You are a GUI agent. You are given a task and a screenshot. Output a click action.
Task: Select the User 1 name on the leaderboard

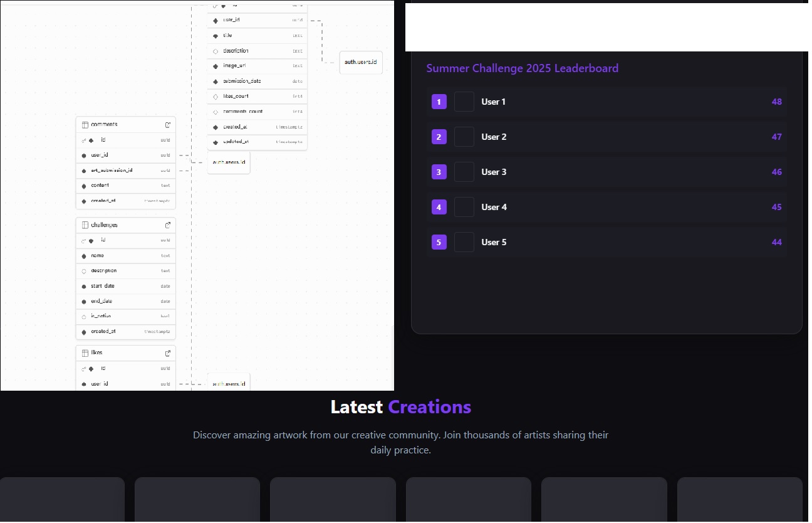tap(494, 102)
